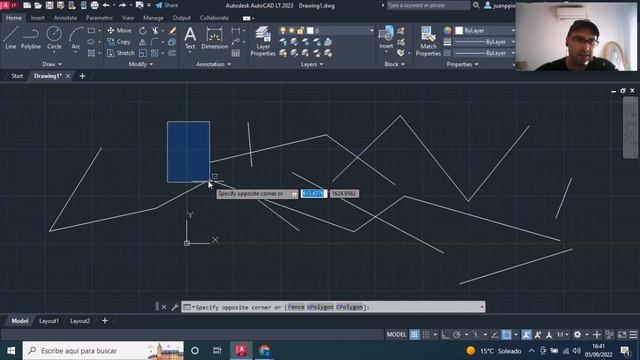Screen dimensions: 640x360
Task: Switch to the Start file tab
Action: (x=17, y=76)
